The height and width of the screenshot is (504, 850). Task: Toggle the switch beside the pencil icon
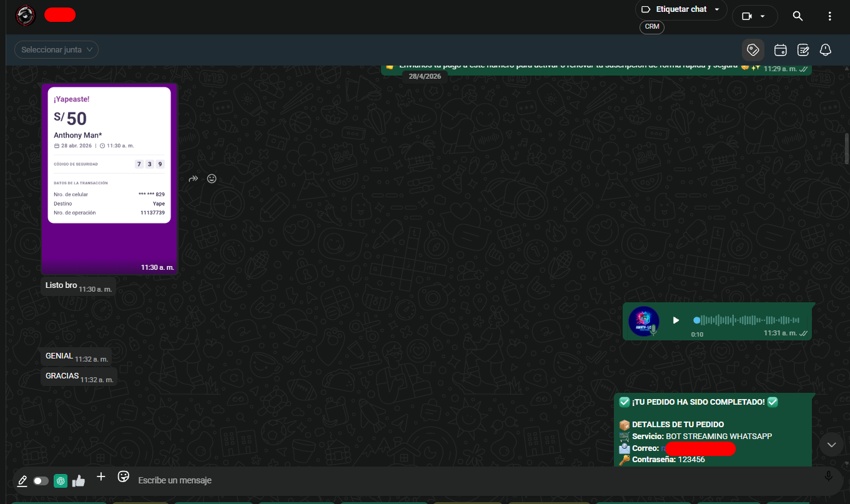41,481
